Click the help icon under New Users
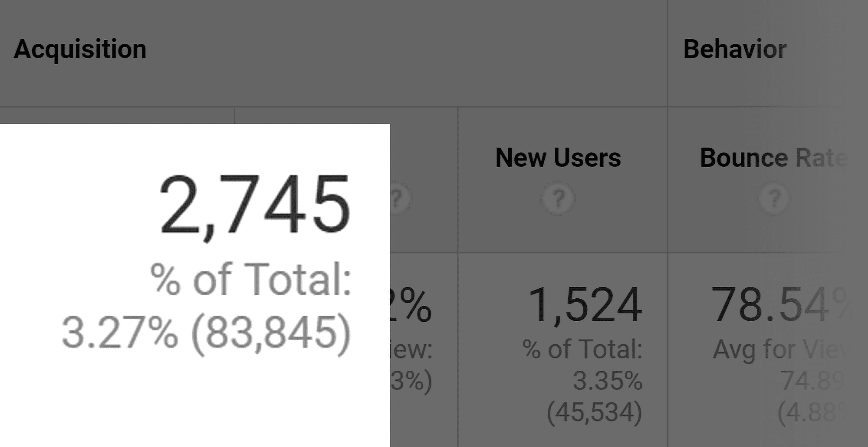Image resolution: width=868 pixels, height=447 pixels. [x=558, y=199]
